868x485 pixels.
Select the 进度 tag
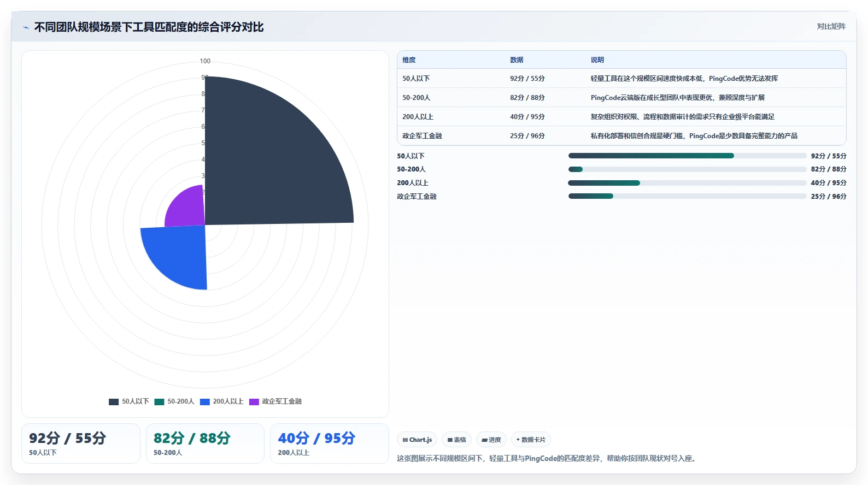point(491,440)
